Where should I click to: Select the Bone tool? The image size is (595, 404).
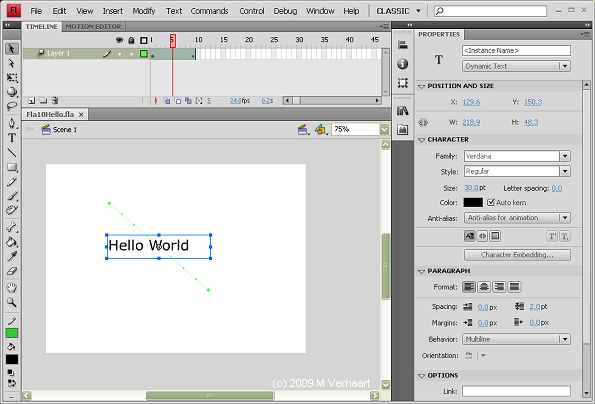point(12,227)
